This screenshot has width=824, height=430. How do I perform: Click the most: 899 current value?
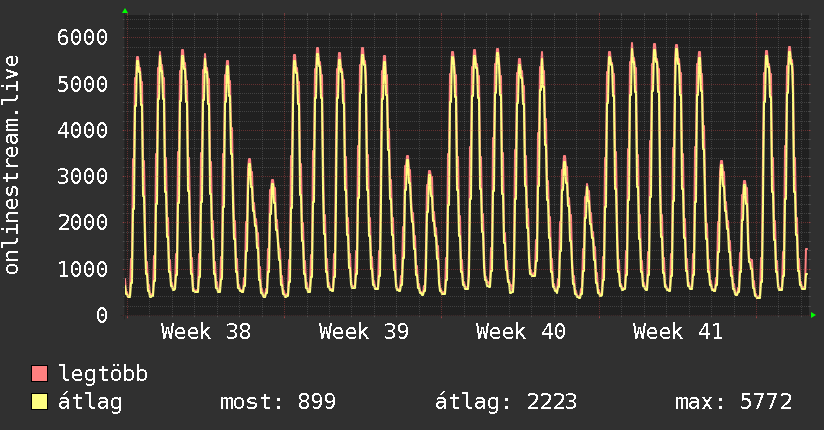tap(277, 402)
